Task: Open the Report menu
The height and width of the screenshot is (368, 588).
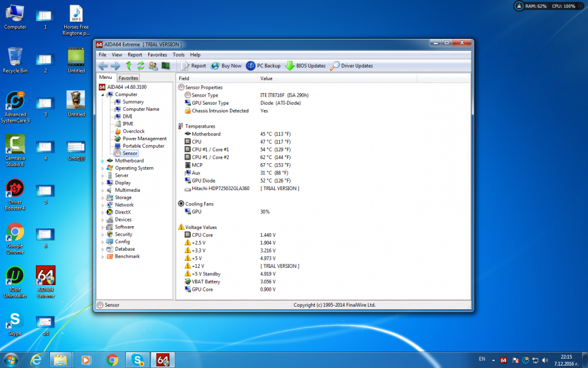Action: pos(135,54)
